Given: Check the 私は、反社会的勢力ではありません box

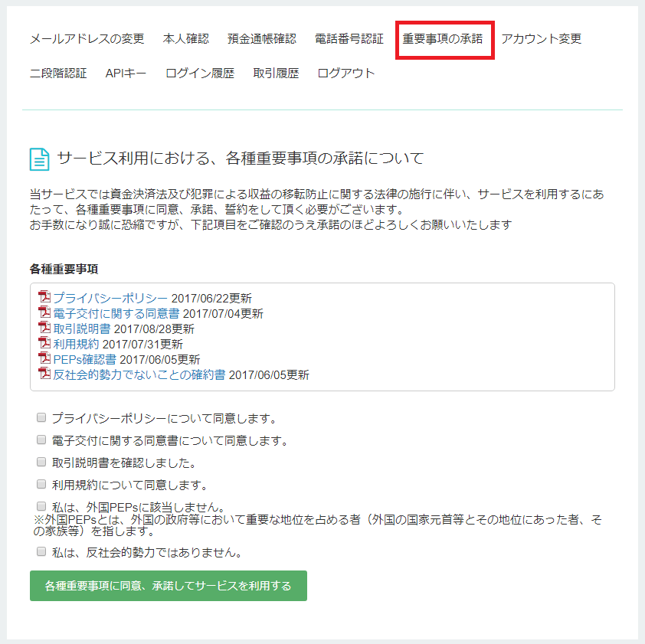Looking at the screenshot, I should click(x=41, y=551).
